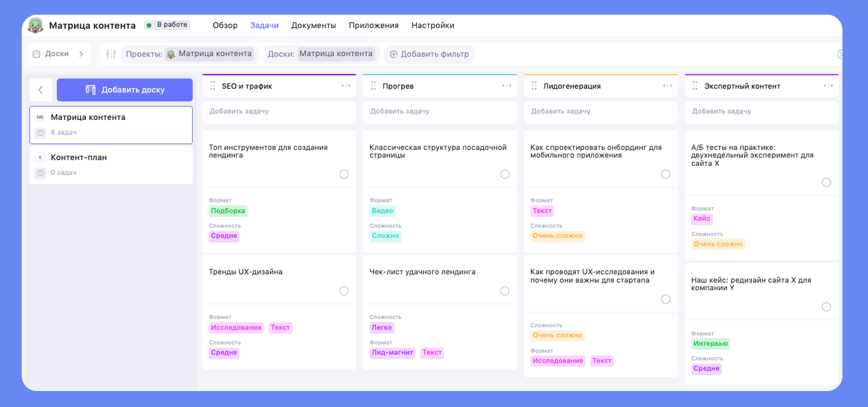This screenshot has height=407, width=868.
Task: Click the filter sliders icon
Action: pos(111,54)
